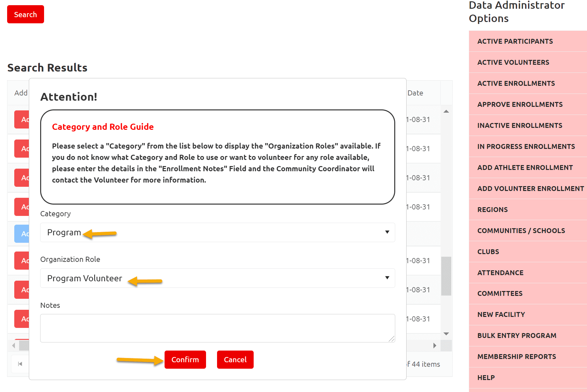
Task: Open Active Volunteers option
Action: click(528, 62)
